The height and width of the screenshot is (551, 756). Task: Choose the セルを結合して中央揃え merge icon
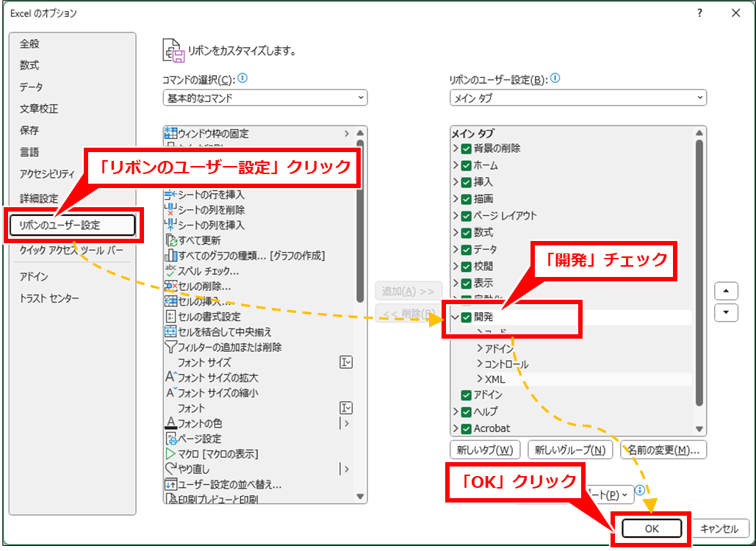(x=171, y=332)
